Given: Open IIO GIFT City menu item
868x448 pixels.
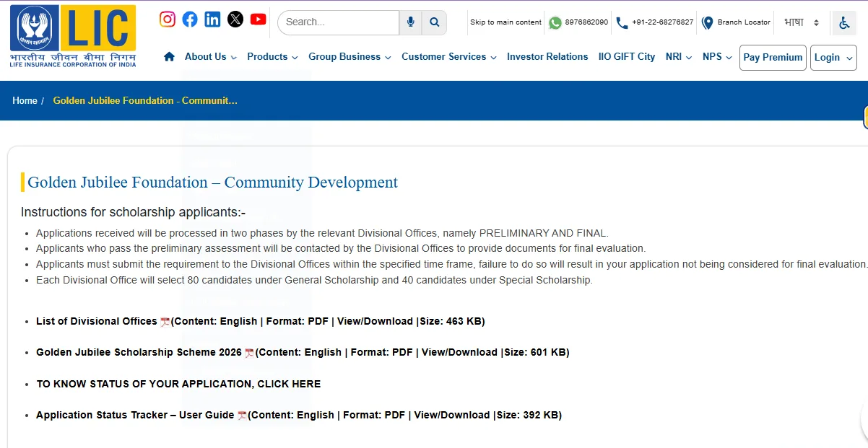Looking at the screenshot, I should click(x=627, y=56).
